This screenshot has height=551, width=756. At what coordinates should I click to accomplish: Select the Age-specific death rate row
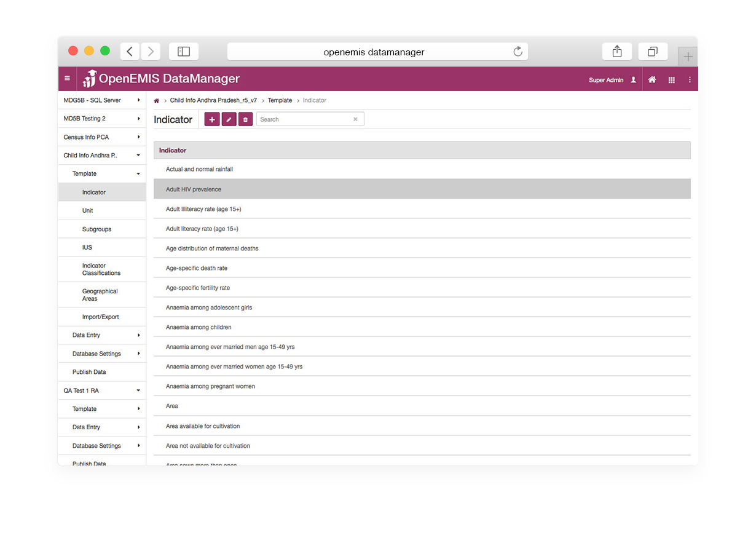click(x=422, y=268)
